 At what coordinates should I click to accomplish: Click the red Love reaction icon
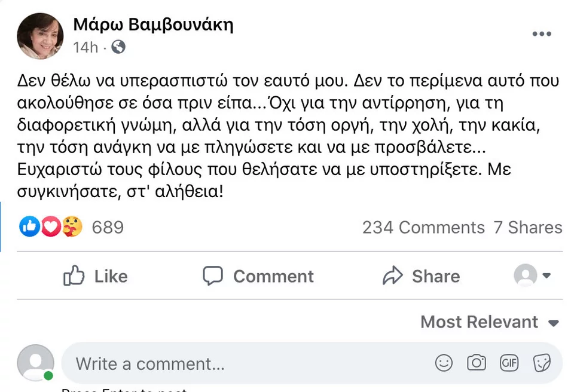(50, 226)
